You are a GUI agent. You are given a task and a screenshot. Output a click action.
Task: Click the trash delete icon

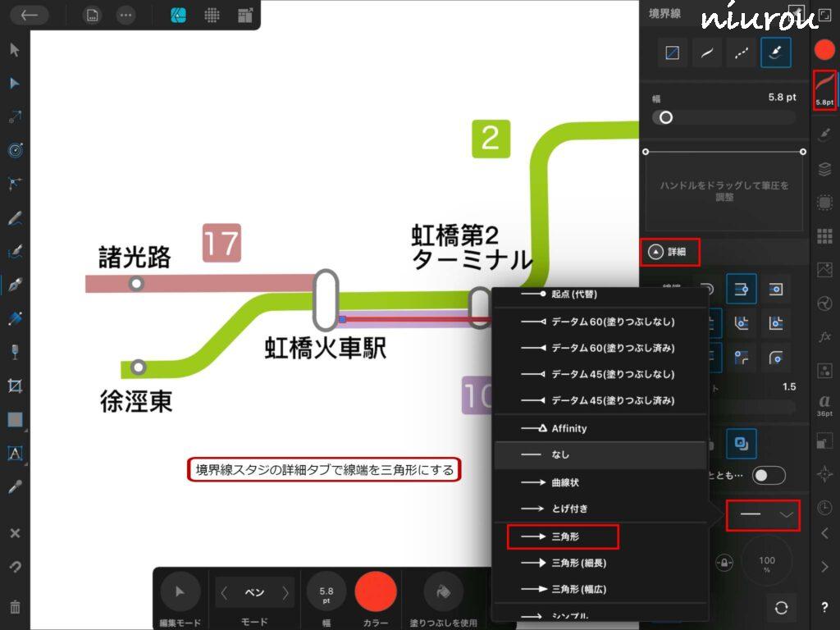[15, 608]
